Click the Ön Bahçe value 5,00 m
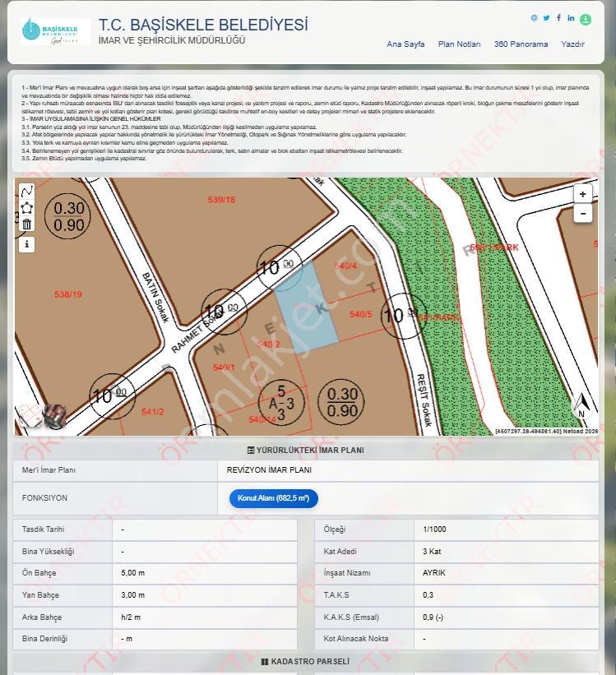This screenshot has width=616, height=675. click(132, 573)
